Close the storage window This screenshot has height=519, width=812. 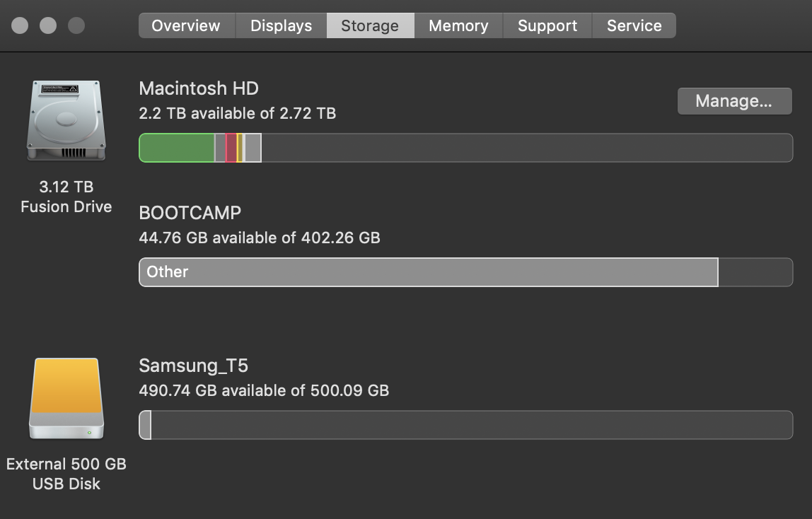point(21,26)
